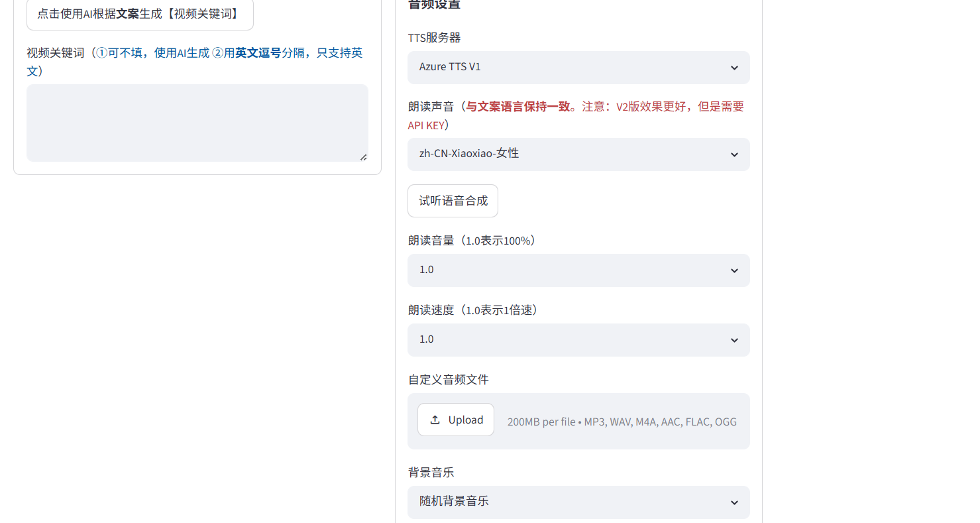Click the chevron on the 朗读音量 selector
Image resolution: width=980 pixels, height=523 pixels.
(x=734, y=270)
